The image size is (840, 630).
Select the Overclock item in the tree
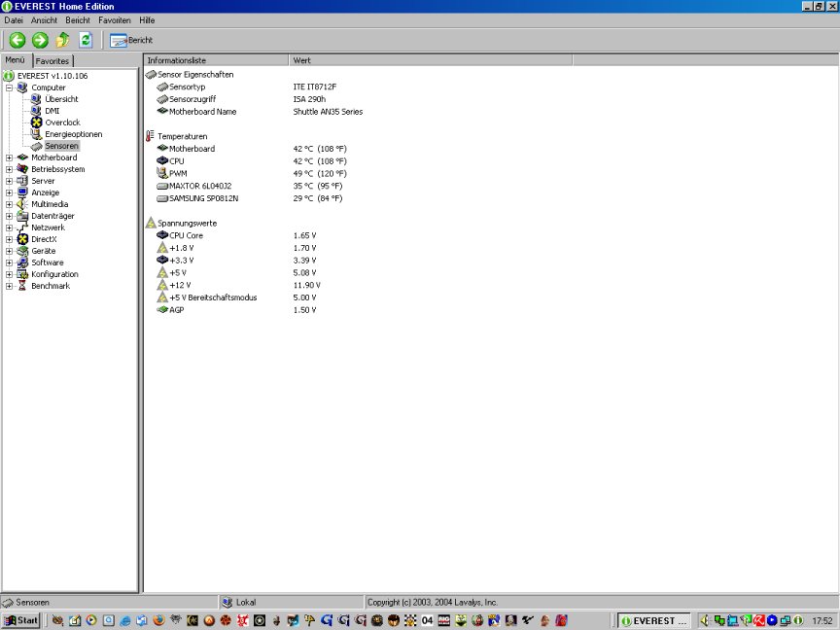pos(62,122)
